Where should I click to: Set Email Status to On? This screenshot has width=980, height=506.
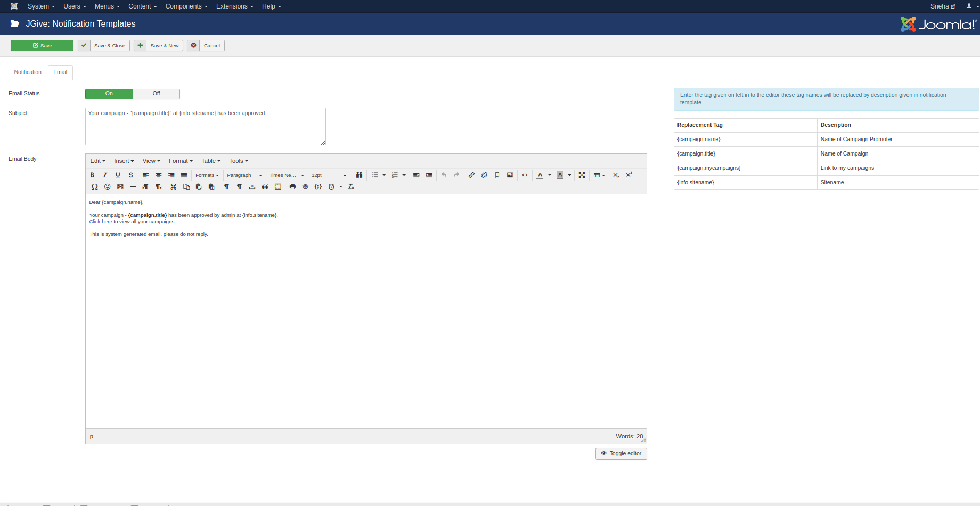(x=109, y=94)
